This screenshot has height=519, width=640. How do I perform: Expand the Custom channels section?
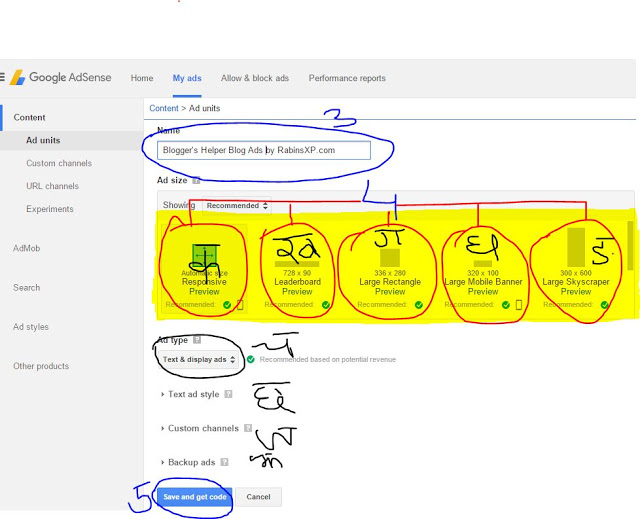point(200,428)
